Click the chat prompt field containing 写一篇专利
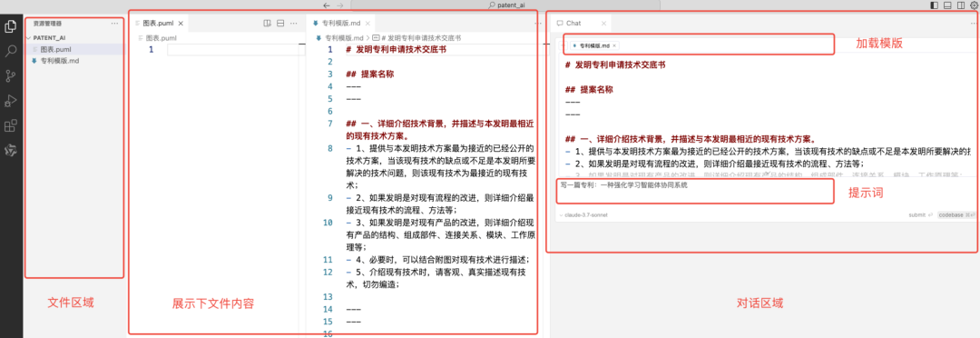Viewport: 980px width, 338px height. (x=695, y=191)
